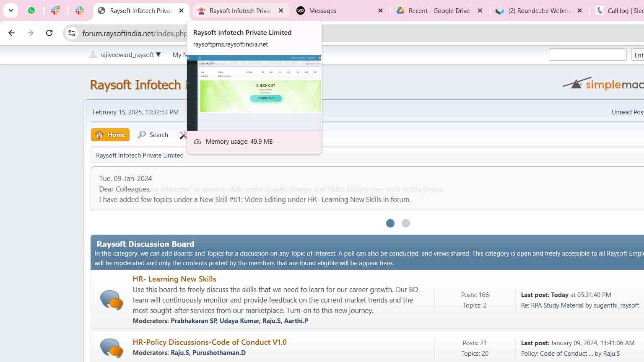Screen dimensions: 644x362
Task: Click the HR- Learning New Skills board icon
Action: [112, 300]
